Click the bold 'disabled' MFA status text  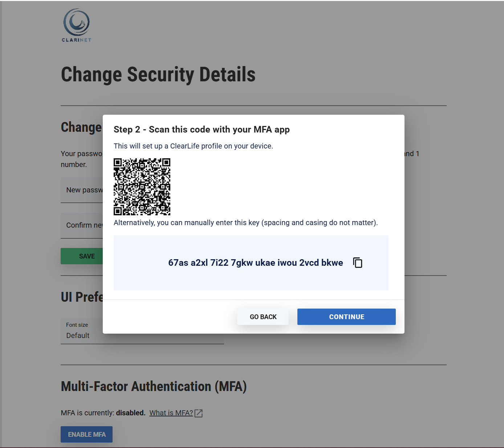click(130, 413)
